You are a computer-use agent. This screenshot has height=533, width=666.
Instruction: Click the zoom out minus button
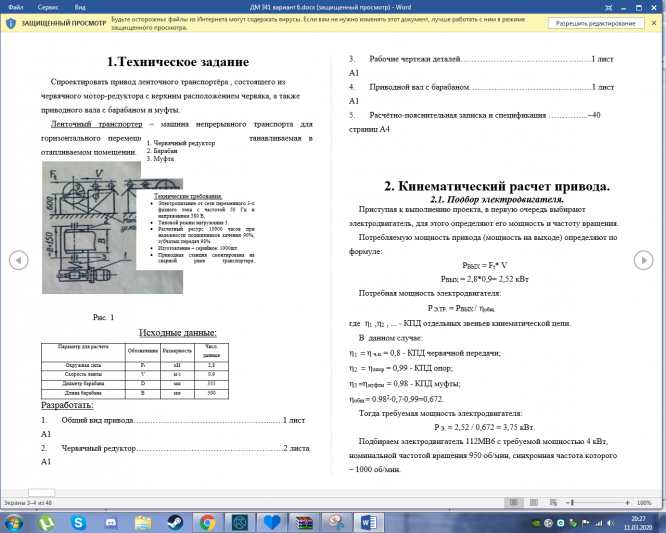[x=567, y=502]
